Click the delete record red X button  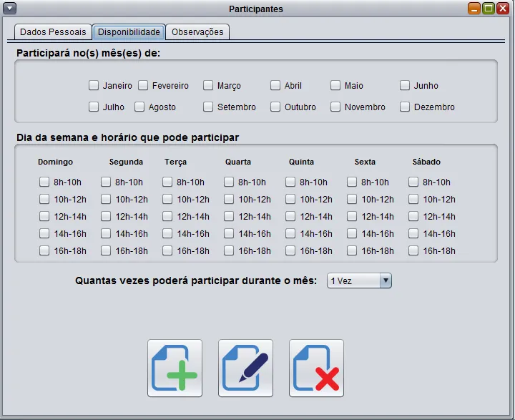click(x=316, y=368)
